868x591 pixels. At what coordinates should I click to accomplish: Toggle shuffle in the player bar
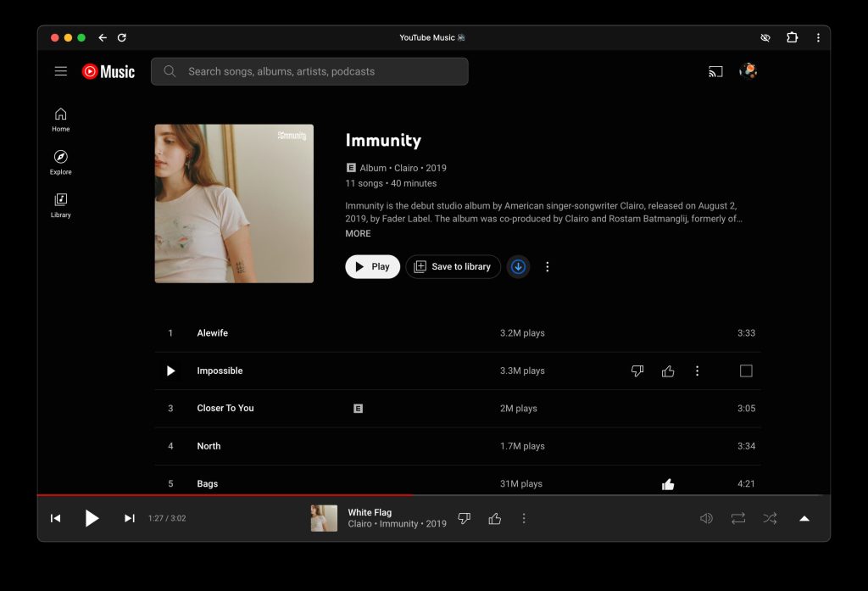point(770,518)
